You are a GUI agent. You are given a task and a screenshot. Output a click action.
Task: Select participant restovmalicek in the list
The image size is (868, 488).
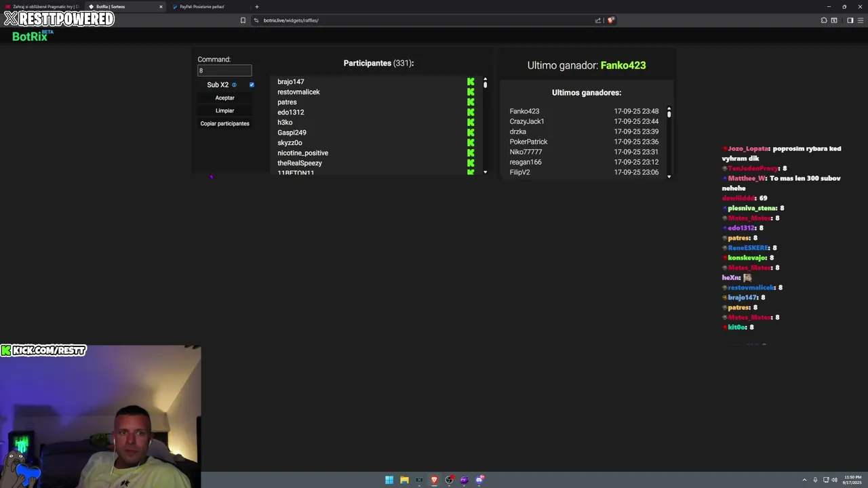tap(298, 92)
